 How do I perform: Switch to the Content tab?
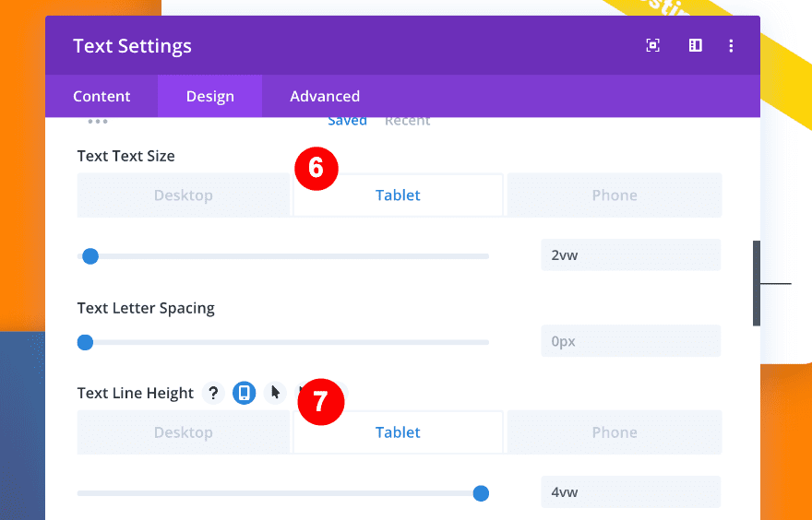pyautogui.click(x=101, y=96)
